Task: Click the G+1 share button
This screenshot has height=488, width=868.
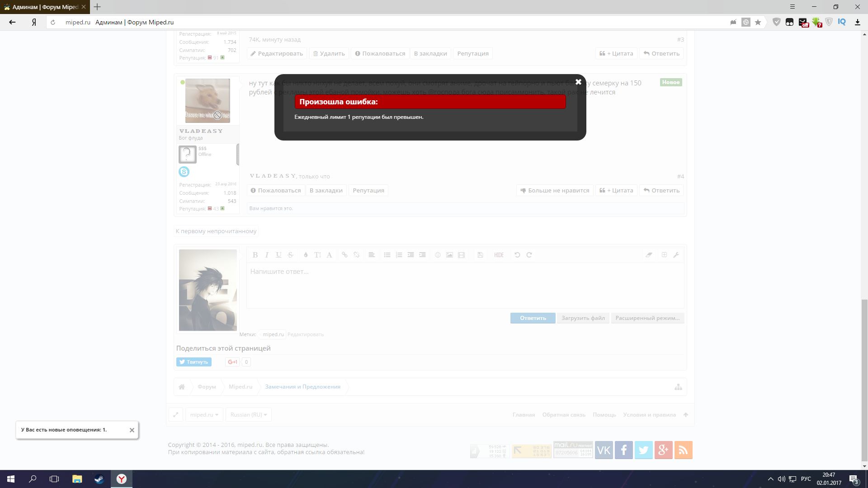Action: click(x=232, y=362)
